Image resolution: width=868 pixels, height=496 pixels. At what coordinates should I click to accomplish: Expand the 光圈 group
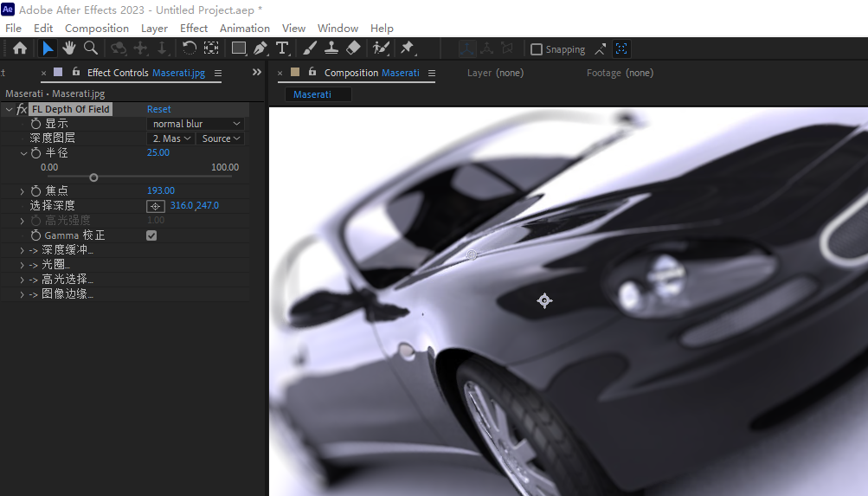pos(23,266)
